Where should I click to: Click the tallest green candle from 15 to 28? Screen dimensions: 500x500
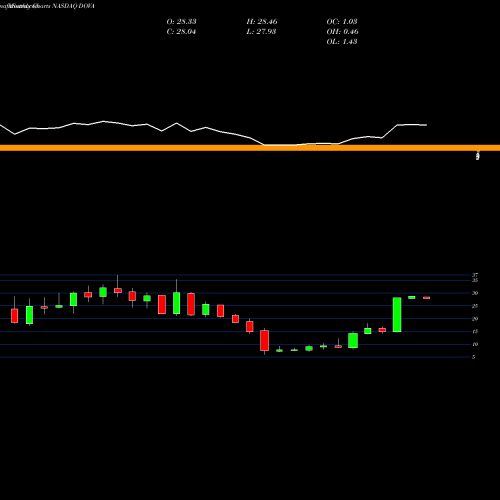tap(397, 315)
